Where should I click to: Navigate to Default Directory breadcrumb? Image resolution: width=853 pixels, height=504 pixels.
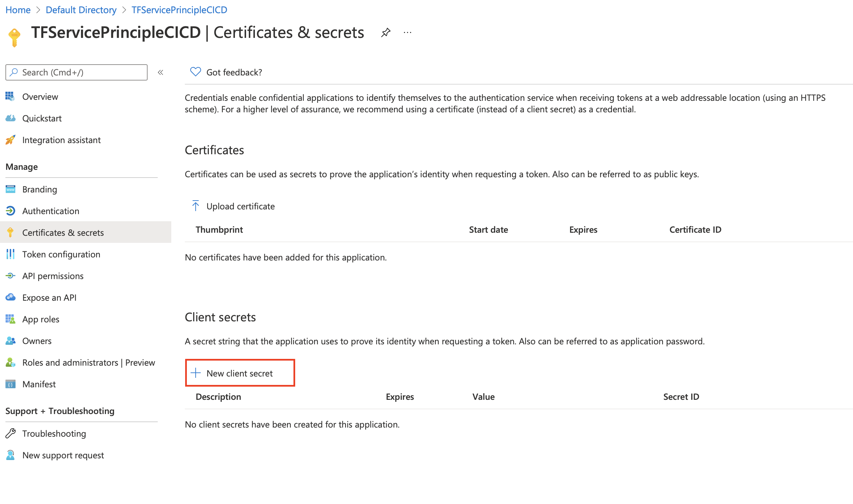click(x=81, y=10)
